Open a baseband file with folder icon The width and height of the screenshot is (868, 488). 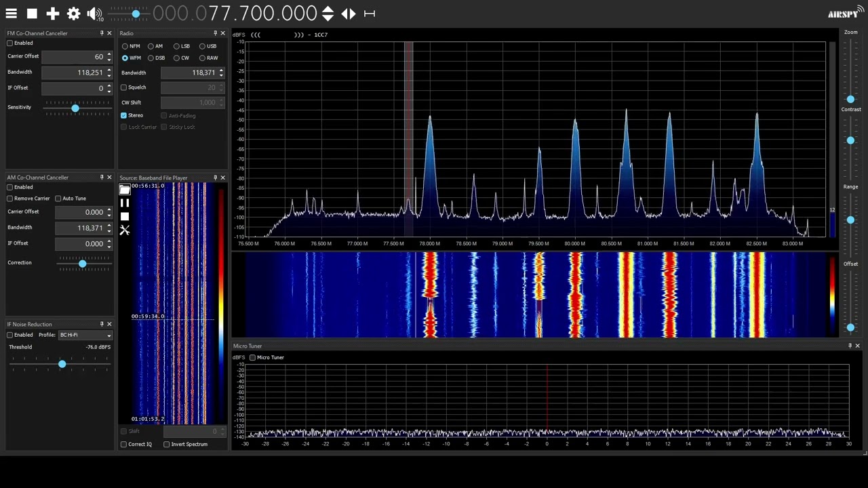coord(125,190)
